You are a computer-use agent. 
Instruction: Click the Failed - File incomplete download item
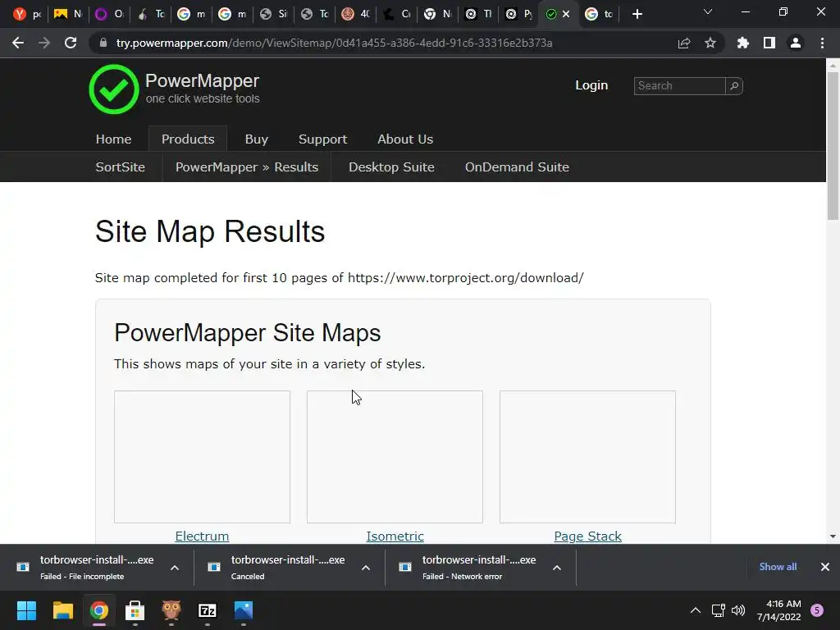pyautogui.click(x=97, y=568)
